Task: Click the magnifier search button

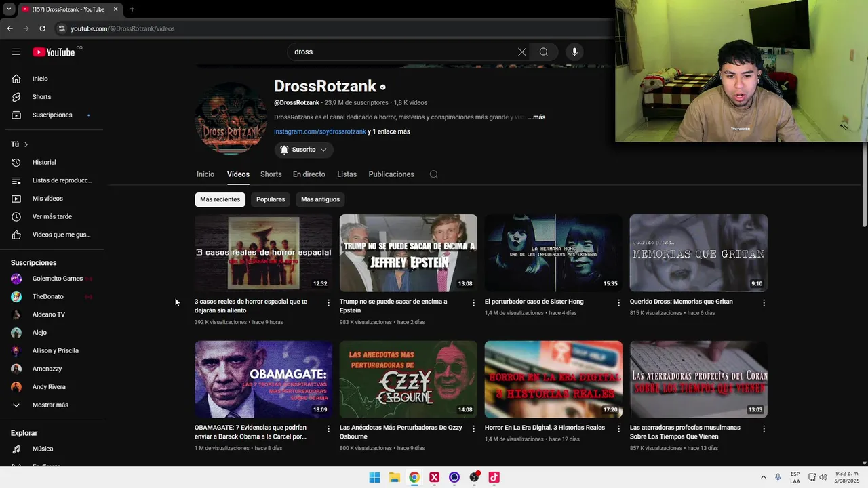Action: [544, 52]
